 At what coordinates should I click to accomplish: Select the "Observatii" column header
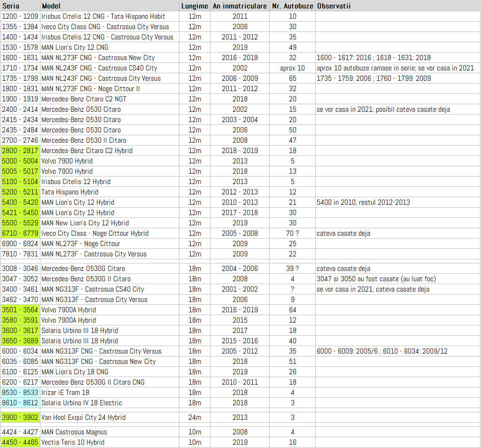(398, 6)
